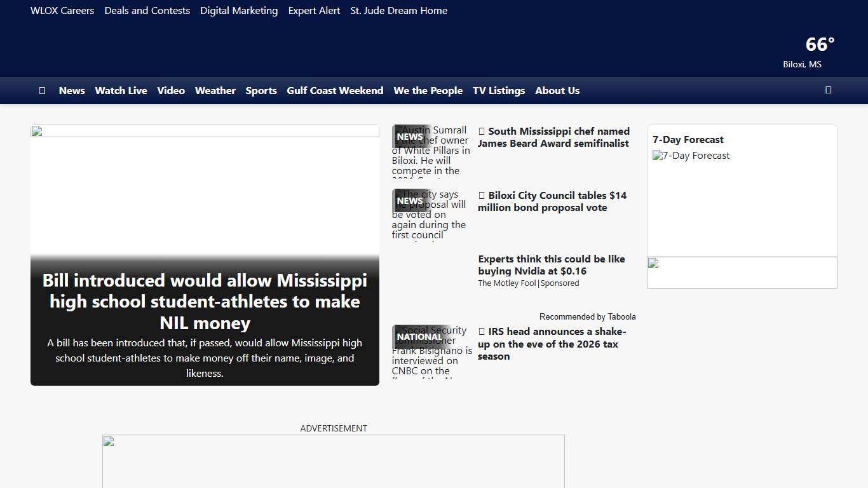Screen dimensions: 868x488
Task: Expand the About Us navigation menu
Action: (557, 91)
